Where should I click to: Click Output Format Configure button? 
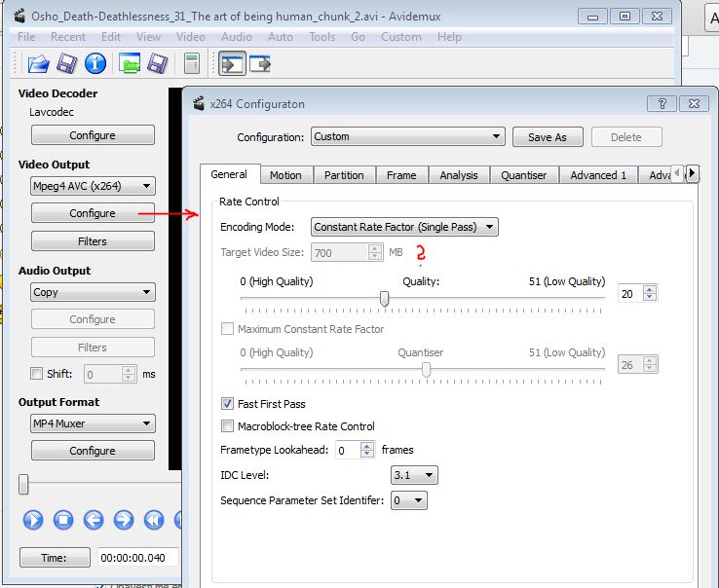[93, 451]
